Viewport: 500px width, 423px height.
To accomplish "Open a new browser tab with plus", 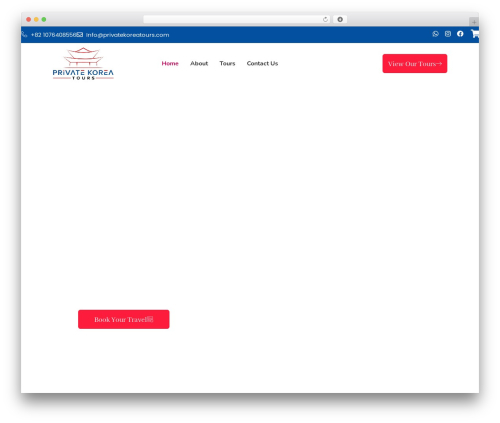I will [474, 22].
